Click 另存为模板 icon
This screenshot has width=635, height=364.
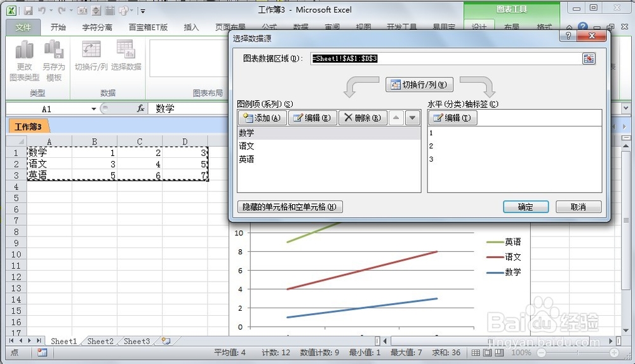tap(54, 61)
